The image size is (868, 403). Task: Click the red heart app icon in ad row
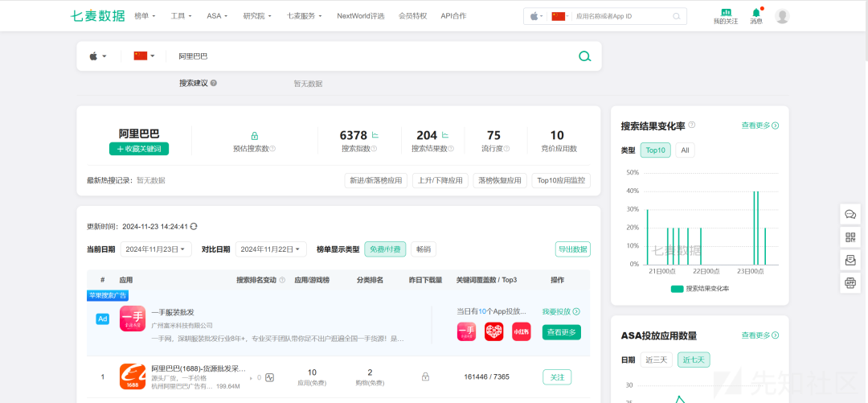[x=493, y=331]
